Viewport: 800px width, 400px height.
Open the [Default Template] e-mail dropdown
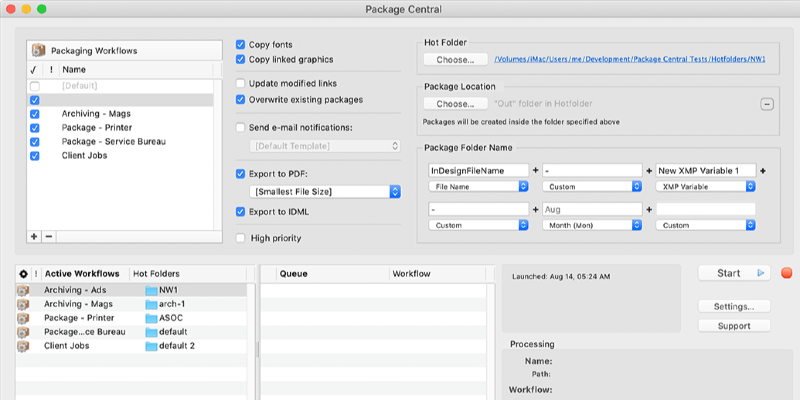(x=325, y=146)
